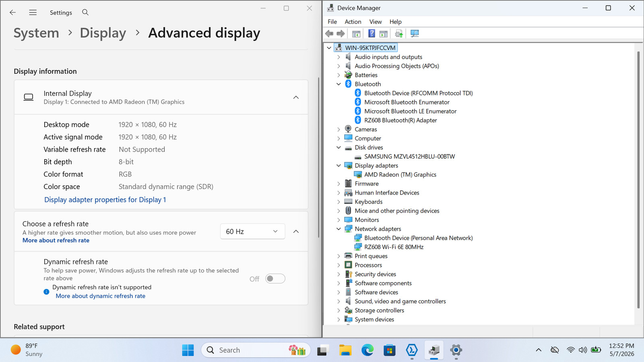Image resolution: width=644 pixels, height=362 pixels.
Task: Click Wi-Fi icon in system tray
Action: [x=570, y=350]
